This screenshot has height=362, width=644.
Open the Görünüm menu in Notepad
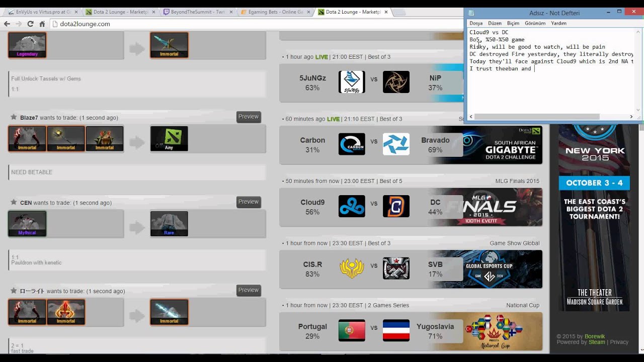pyautogui.click(x=535, y=23)
